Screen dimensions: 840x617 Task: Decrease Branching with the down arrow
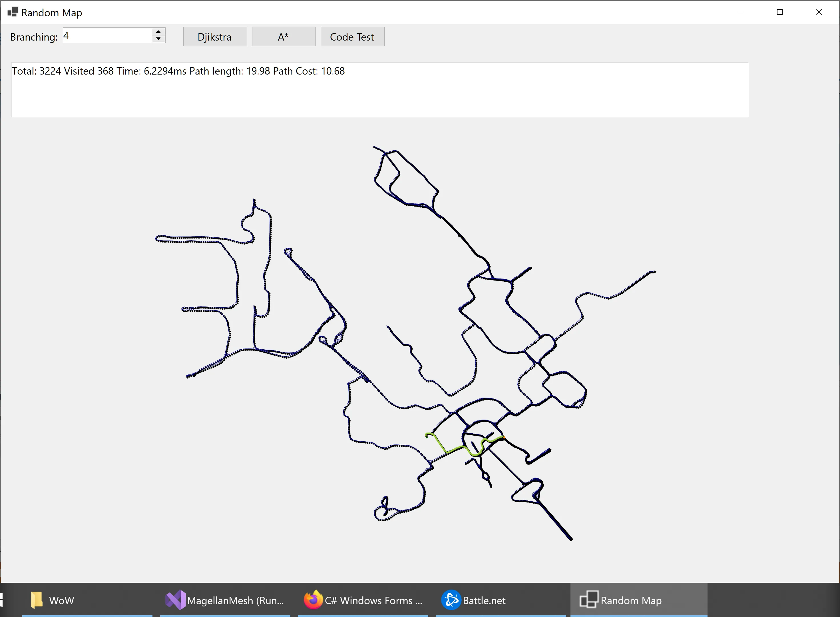click(158, 39)
